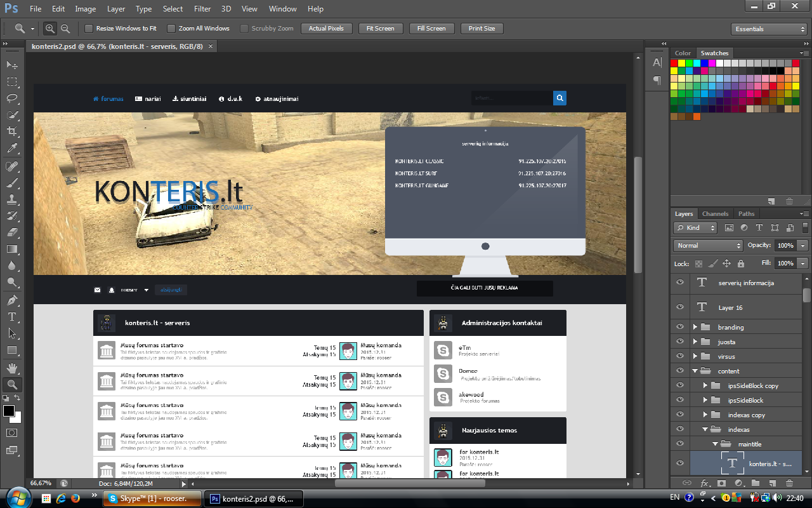Add layer style via fx icon
The width and height of the screenshot is (812, 508).
(x=704, y=483)
